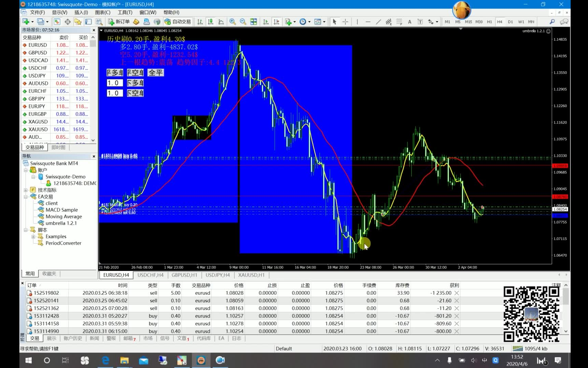Zoom out on the chart
588x368 pixels.
pyautogui.click(x=243, y=21)
